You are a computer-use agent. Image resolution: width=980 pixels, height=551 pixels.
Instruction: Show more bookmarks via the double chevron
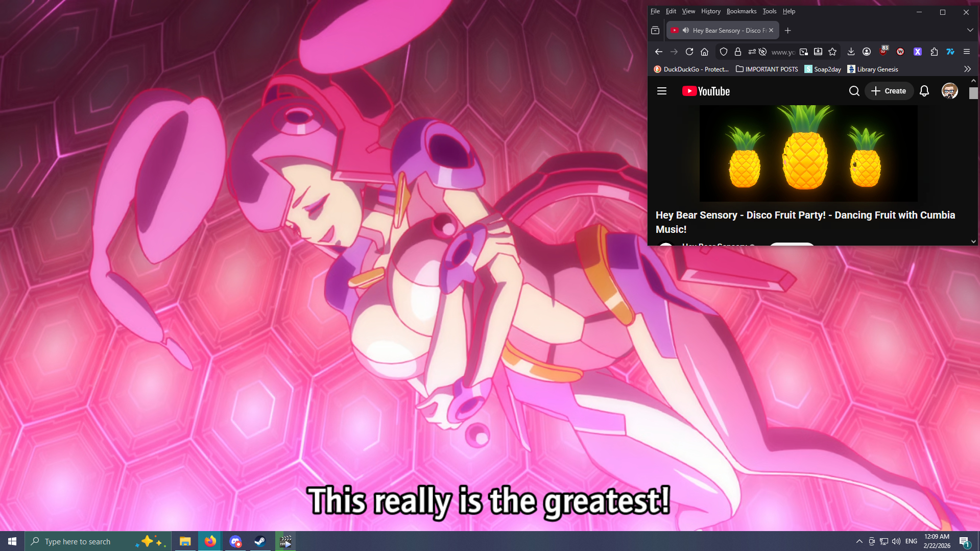[967, 69]
